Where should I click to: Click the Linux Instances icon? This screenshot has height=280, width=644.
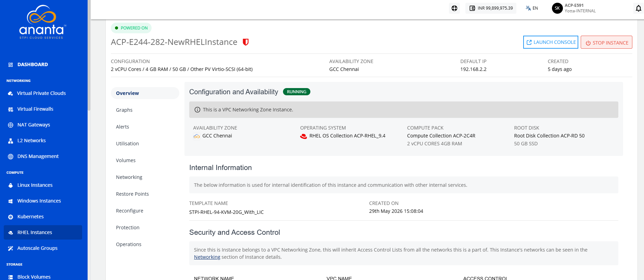tap(11, 185)
